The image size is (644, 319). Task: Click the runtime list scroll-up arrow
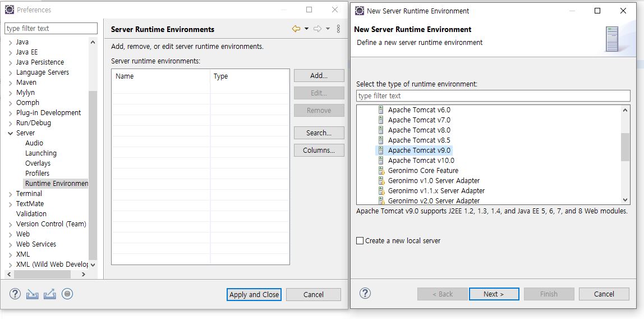625,110
